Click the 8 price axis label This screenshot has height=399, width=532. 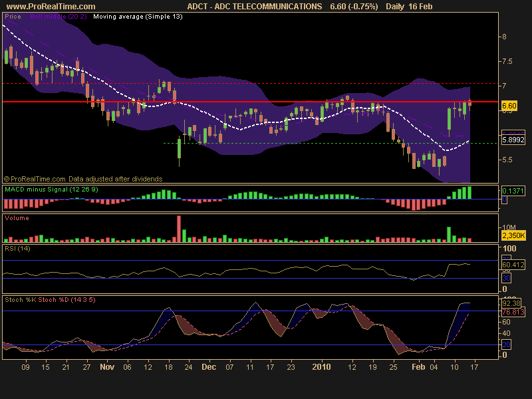tap(504, 37)
